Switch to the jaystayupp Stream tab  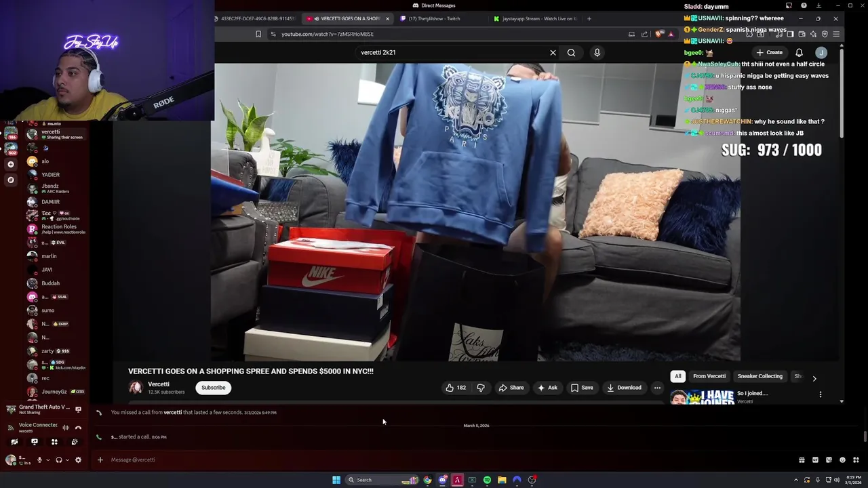point(535,18)
